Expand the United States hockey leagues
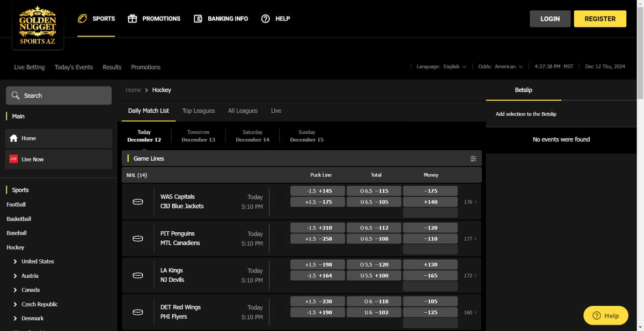The image size is (644, 331). coord(15,262)
